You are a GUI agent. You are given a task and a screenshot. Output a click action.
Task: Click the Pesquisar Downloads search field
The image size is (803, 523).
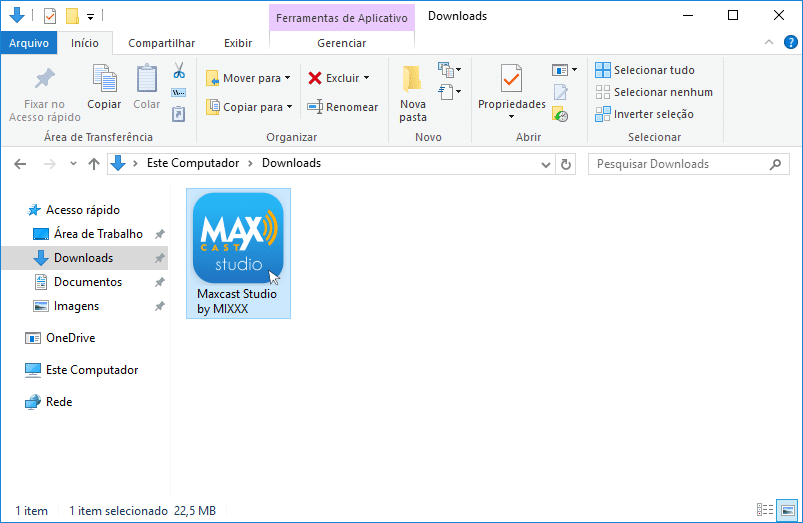pyautogui.click(x=688, y=164)
